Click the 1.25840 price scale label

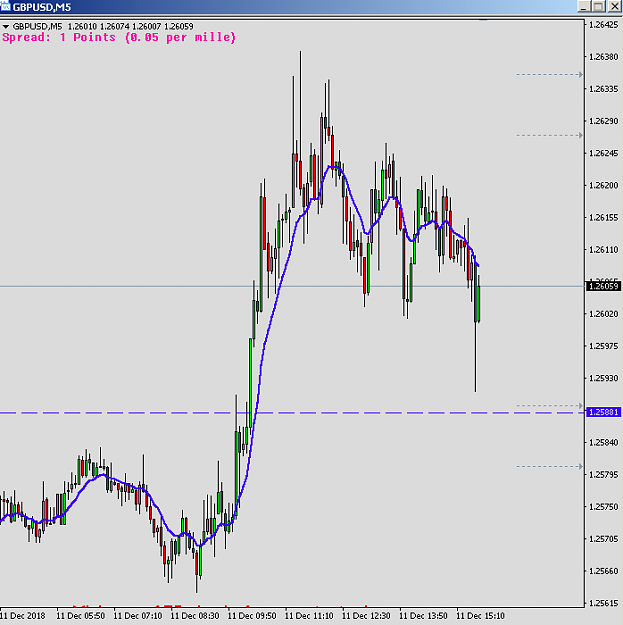(603, 442)
